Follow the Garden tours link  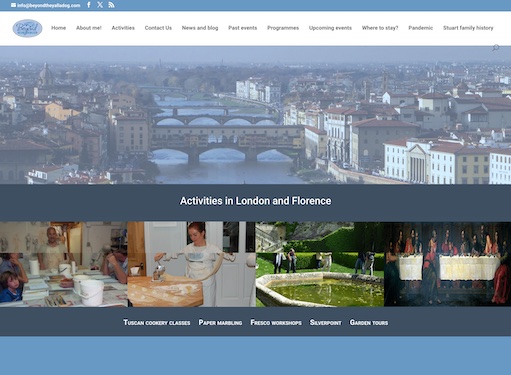pyautogui.click(x=369, y=322)
